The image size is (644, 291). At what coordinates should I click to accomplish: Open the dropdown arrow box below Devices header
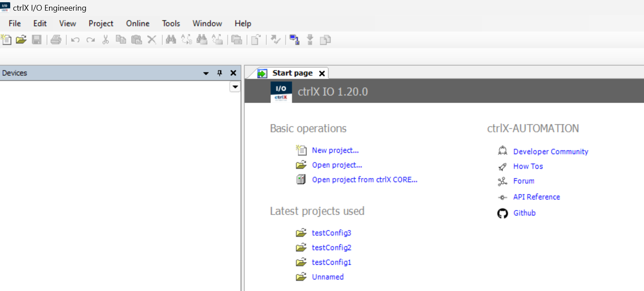(235, 87)
